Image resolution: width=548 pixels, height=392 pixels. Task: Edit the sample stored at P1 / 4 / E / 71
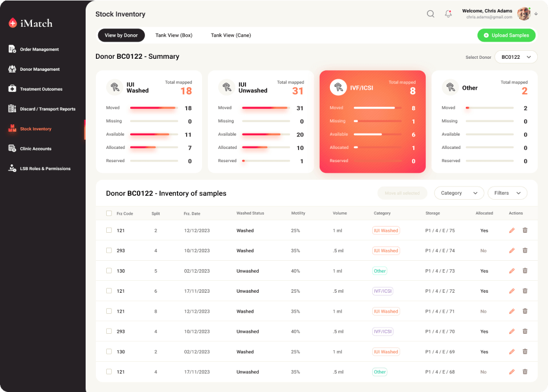click(x=511, y=311)
